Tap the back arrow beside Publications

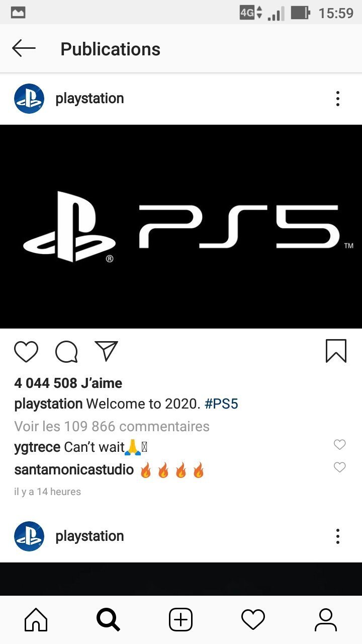tap(24, 49)
